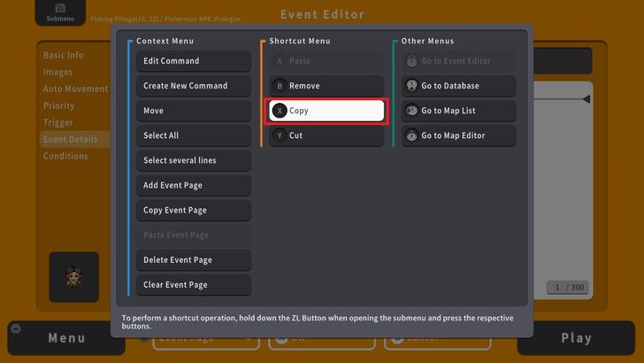Click the X button icon beside Copy
The height and width of the screenshot is (363, 644).
(280, 111)
